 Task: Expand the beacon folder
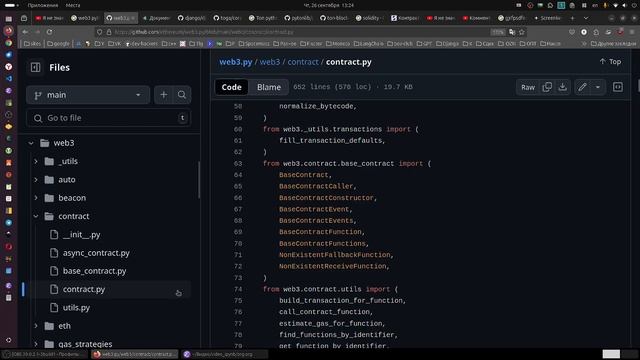coord(36,198)
